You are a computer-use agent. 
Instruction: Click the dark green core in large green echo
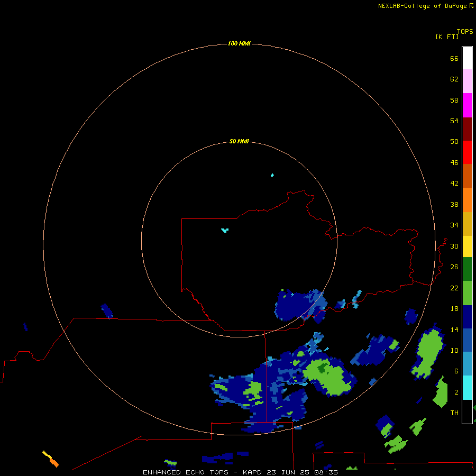pos(323,368)
